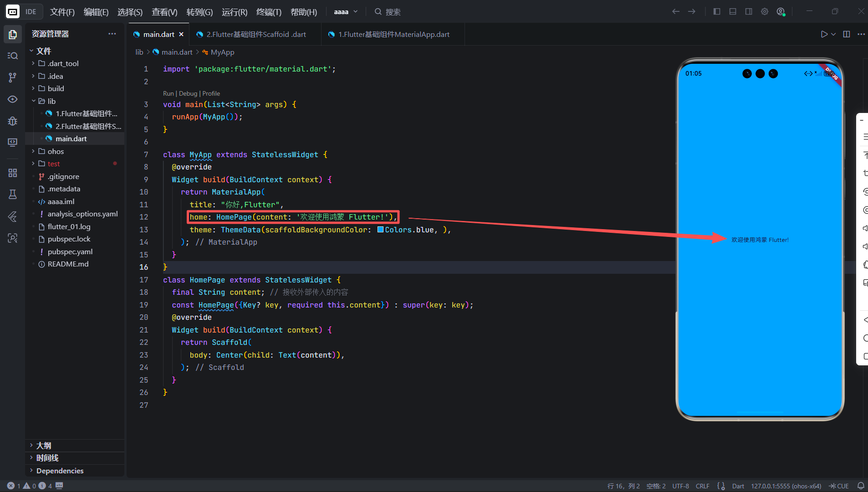This screenshot has height=492, width=868.
Task: Open the run options dropdown arrow
Action: tap(833, 34)
